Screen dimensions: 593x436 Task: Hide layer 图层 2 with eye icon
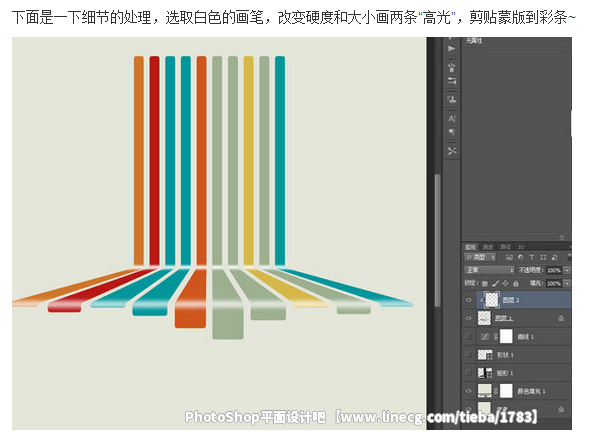pos(469,300)
